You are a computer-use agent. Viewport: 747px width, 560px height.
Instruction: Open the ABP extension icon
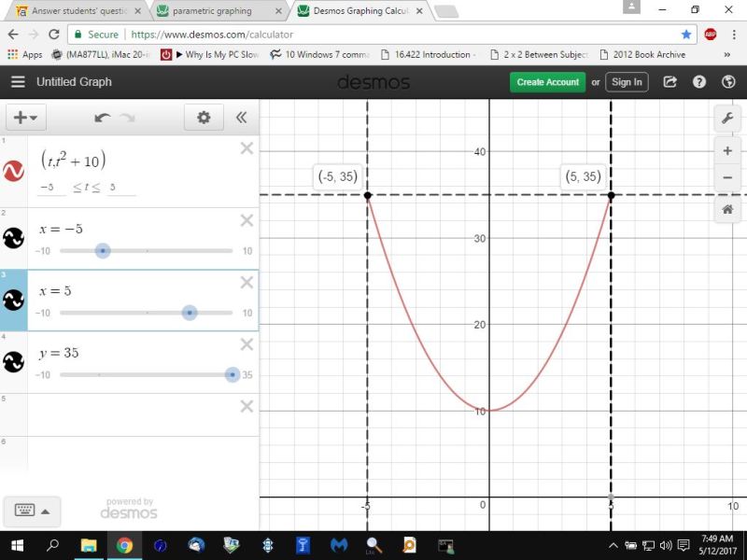[x=711, y=35]
